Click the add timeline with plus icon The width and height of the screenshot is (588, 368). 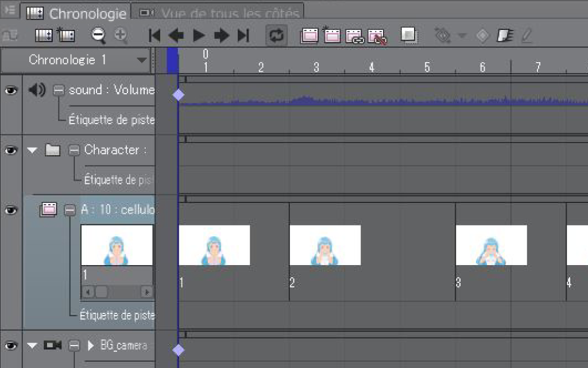[66, 35]
